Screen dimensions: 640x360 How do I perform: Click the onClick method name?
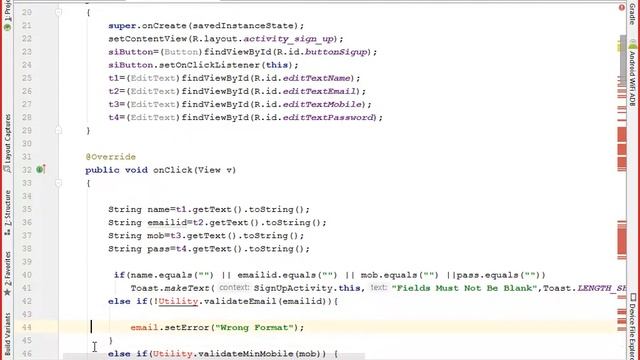172,170
